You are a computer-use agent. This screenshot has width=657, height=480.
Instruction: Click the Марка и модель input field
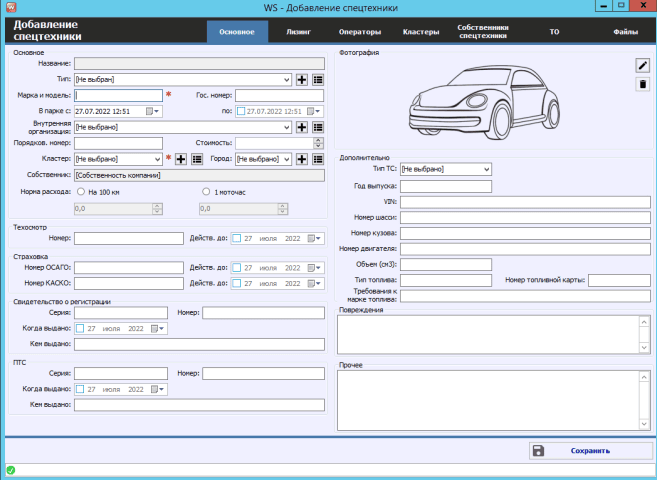[118, 95]
